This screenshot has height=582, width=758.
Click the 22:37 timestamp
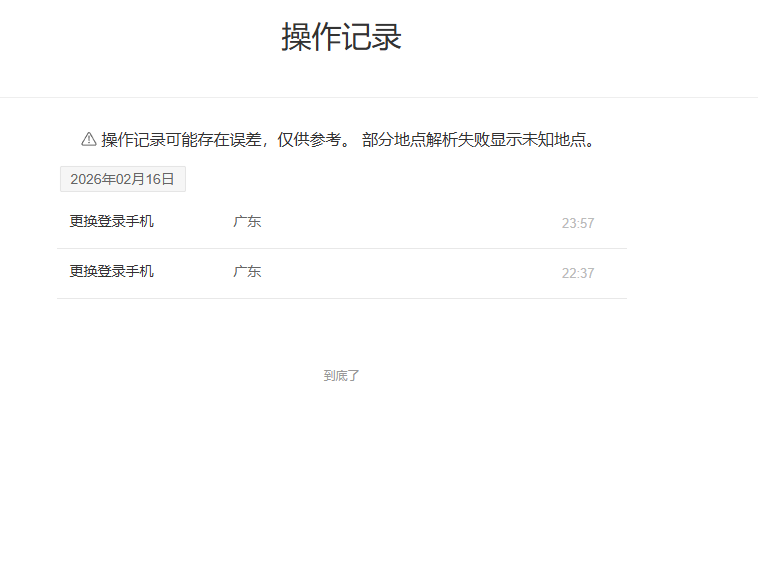pyautogui.click(x=578, y=273)
